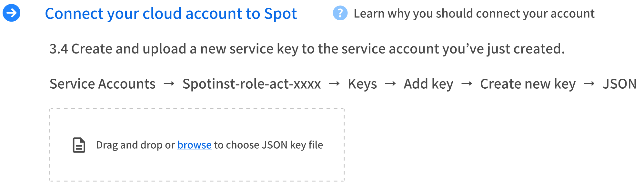Select the 'JSON' path step

[619, 84]
